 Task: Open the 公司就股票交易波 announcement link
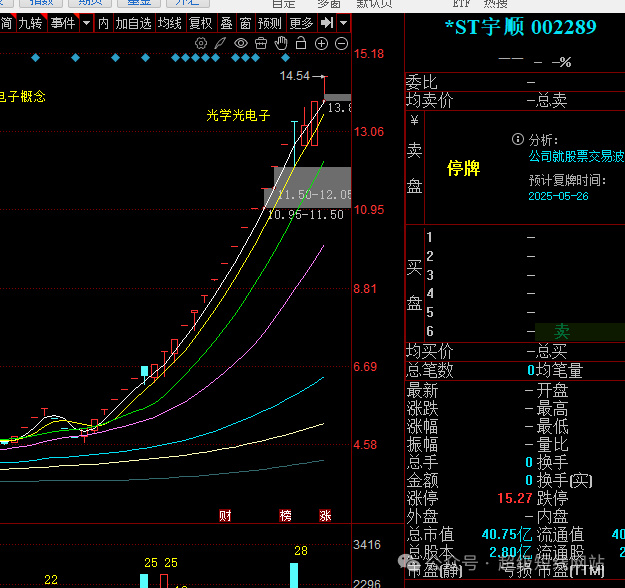(x=576, y=156)
